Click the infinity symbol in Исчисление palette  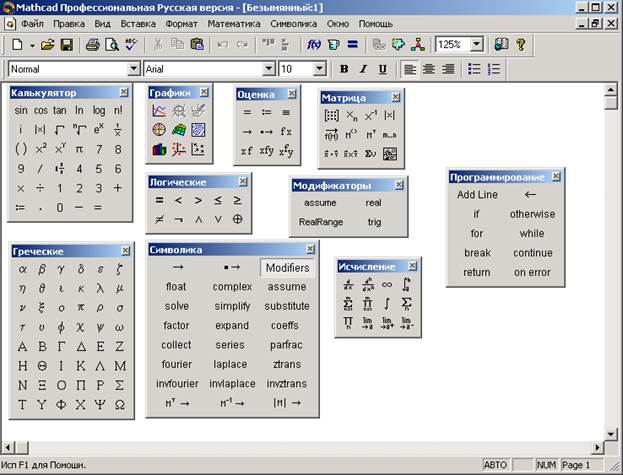click(387, 284)
